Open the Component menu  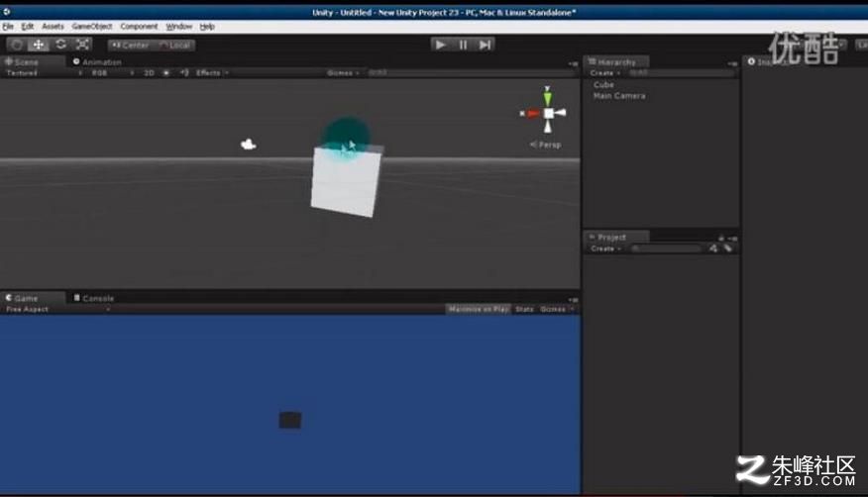(139, 27)
